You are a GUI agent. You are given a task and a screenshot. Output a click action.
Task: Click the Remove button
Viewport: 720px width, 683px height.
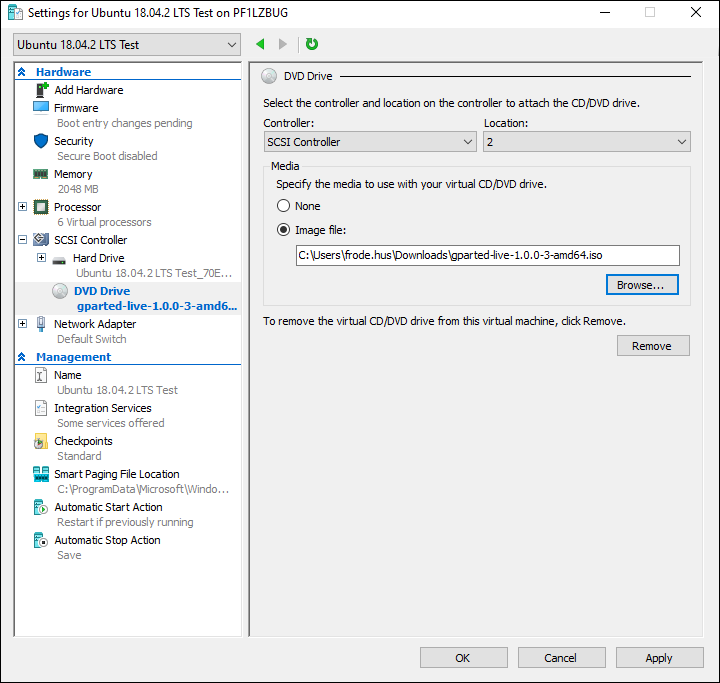coord(653,345)
